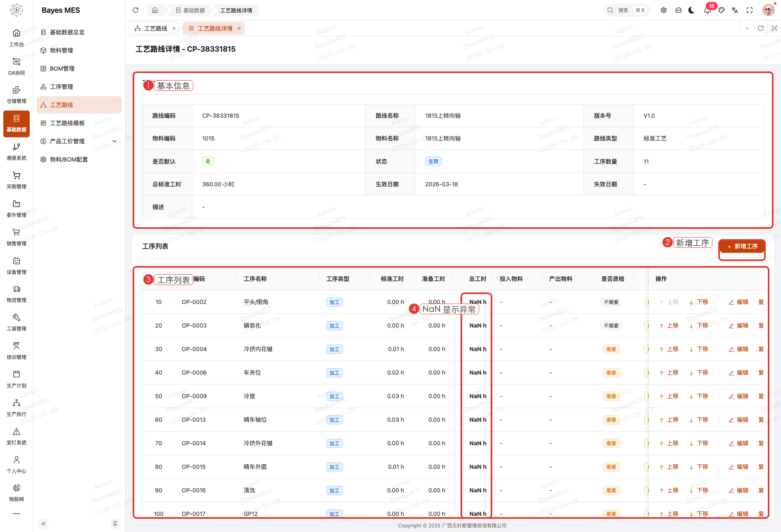Enter fullscreen mode icon
Screen dimensions: 781x532
(750, 10)
